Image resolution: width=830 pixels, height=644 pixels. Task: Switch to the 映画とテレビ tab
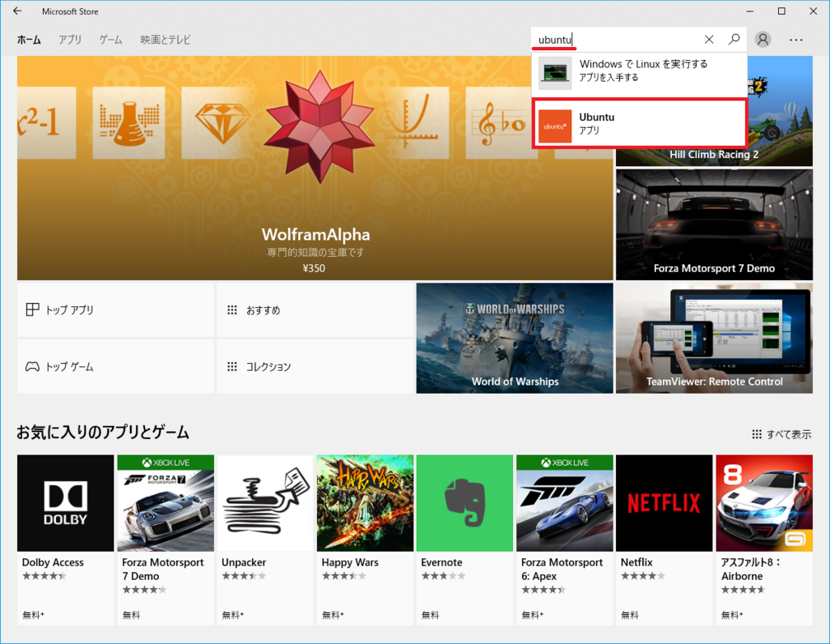coord(165,40)
